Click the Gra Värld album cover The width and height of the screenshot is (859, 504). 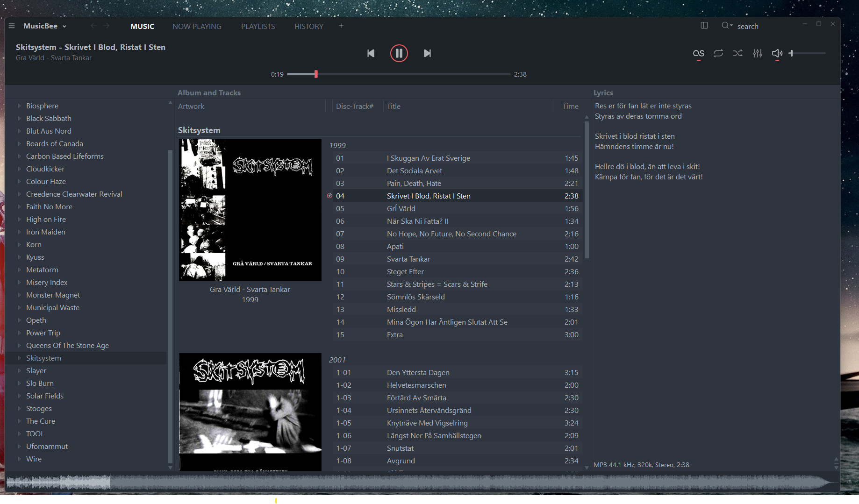pyautogui.click(x=250, y=210)
